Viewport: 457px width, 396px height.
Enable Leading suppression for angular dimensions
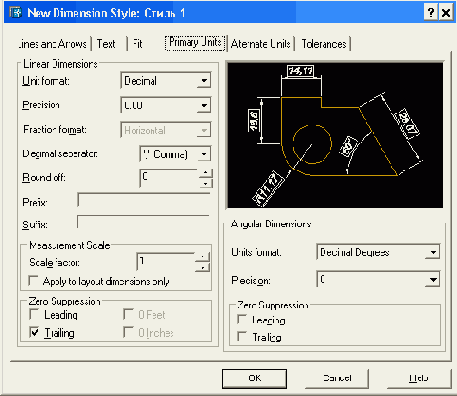click(x=242, y=319)
